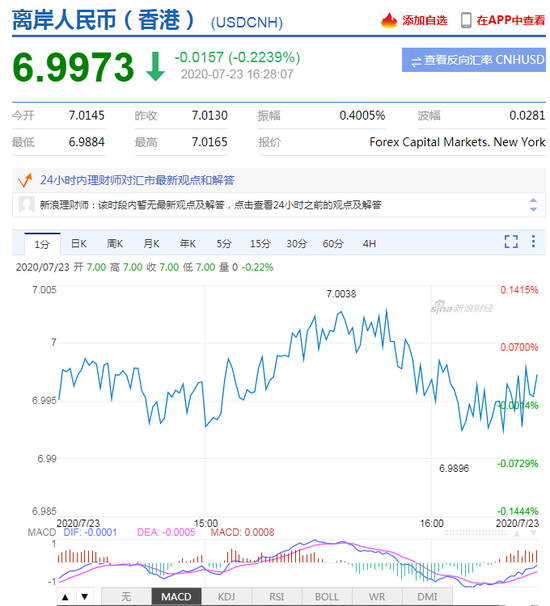Click the 7.0038 high label on chart

pyautogui.click(x=341, y=294)
